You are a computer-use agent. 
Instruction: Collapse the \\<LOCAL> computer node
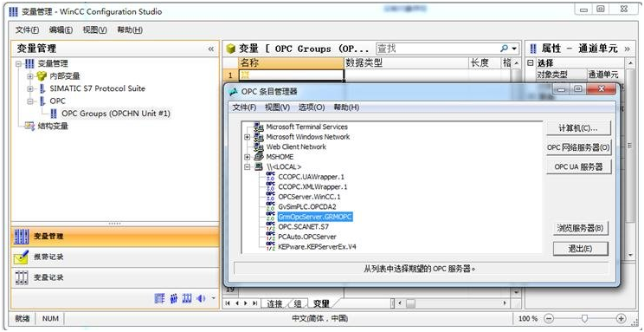coord(248,166)
